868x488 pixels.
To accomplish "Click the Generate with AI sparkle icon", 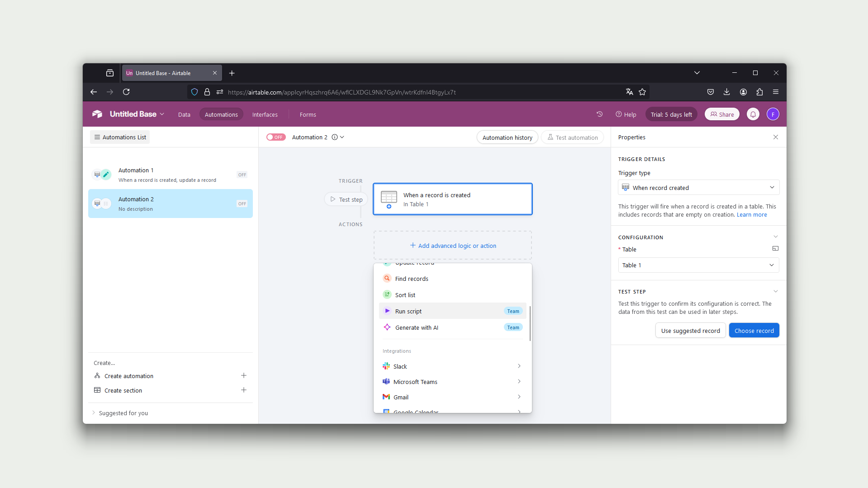I will (387, 327).
